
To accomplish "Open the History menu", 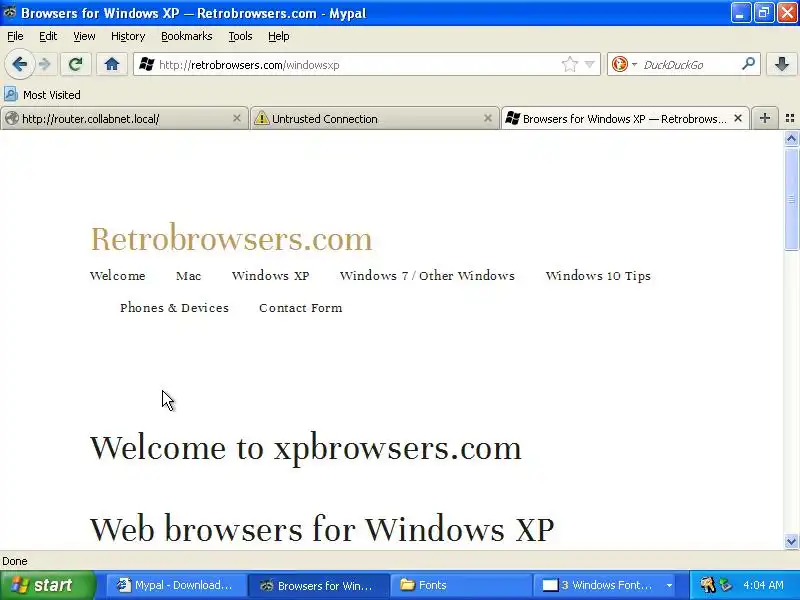I will point(128,36).
